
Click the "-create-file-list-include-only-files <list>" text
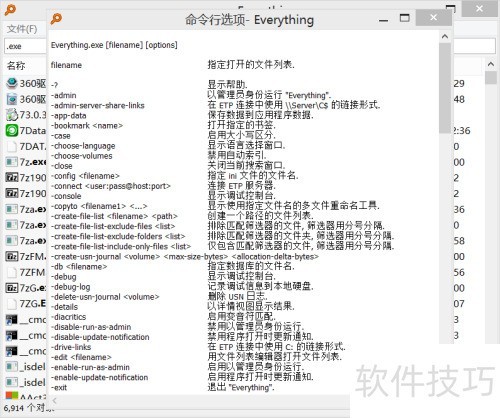pyautogui.click(x=121, y=246)
